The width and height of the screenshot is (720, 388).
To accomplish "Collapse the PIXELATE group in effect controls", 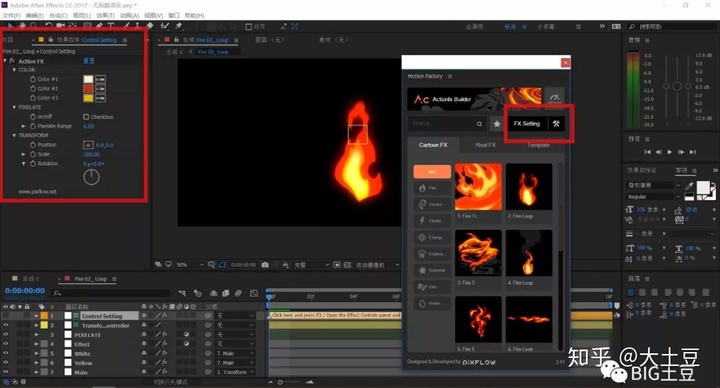I will [14, 107].
